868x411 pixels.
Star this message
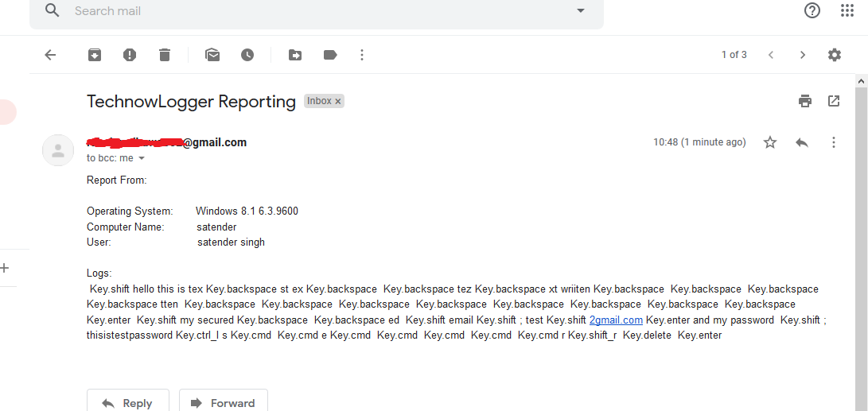click(x=770, y=142)
